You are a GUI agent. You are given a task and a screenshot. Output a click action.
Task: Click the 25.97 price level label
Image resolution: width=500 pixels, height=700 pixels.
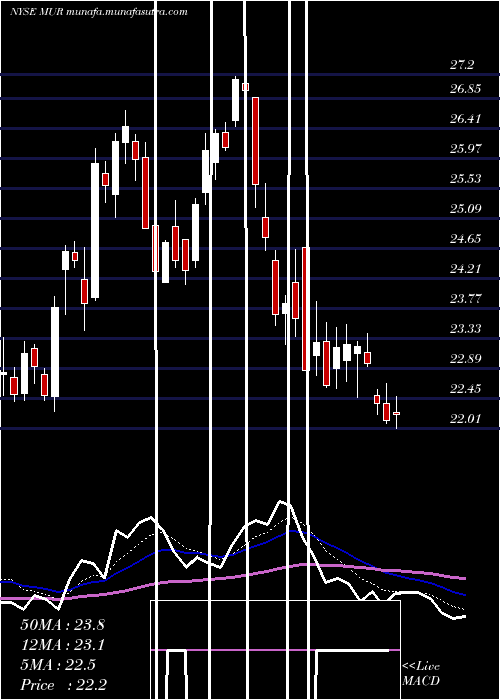point(466,149)
